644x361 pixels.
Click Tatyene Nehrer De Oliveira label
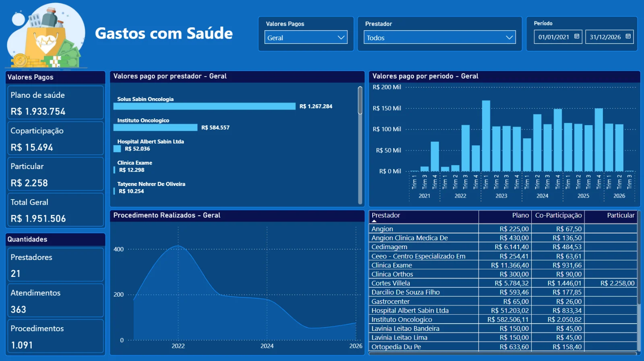coord(151,184)
